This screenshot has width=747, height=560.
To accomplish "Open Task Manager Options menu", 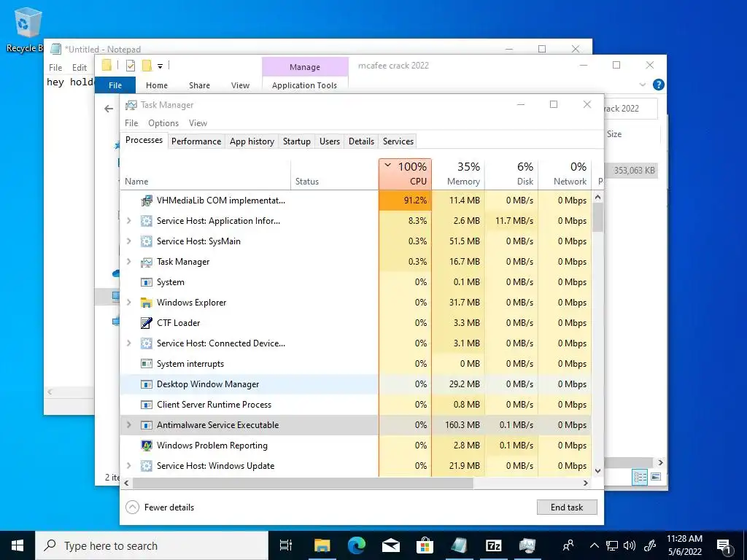I will 163,123.
